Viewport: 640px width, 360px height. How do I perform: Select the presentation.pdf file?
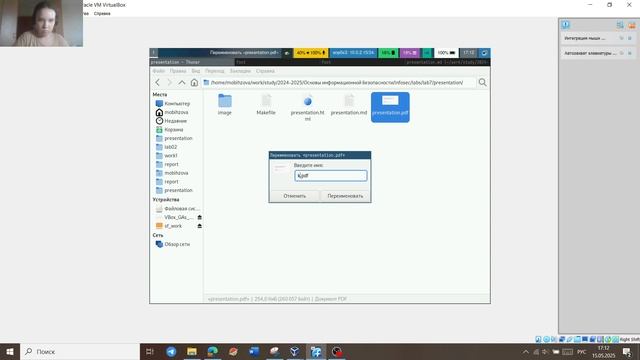coord(390,107)
